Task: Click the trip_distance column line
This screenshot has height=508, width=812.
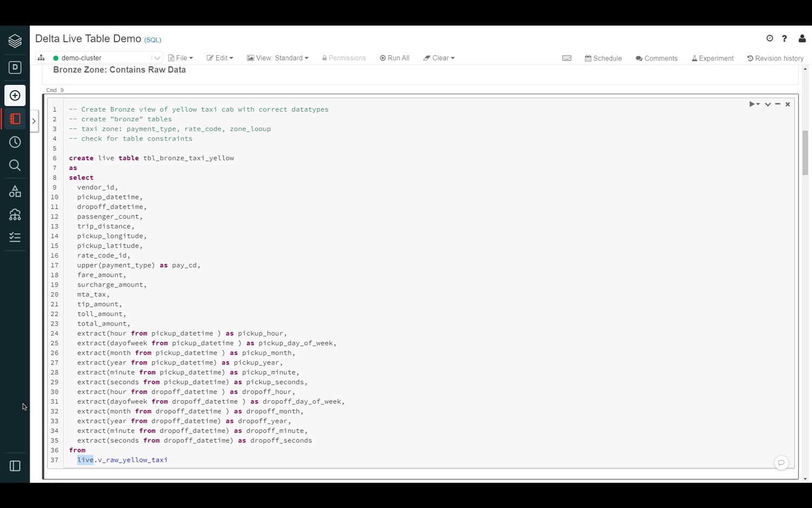Action: click(106, 226)
